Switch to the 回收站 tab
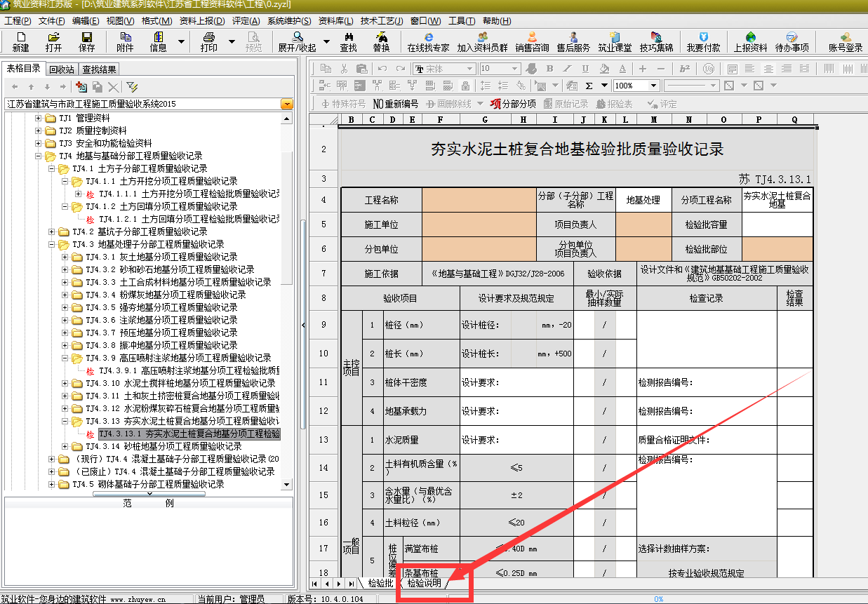This screenshot has height=604, width=868. [62, 69]
